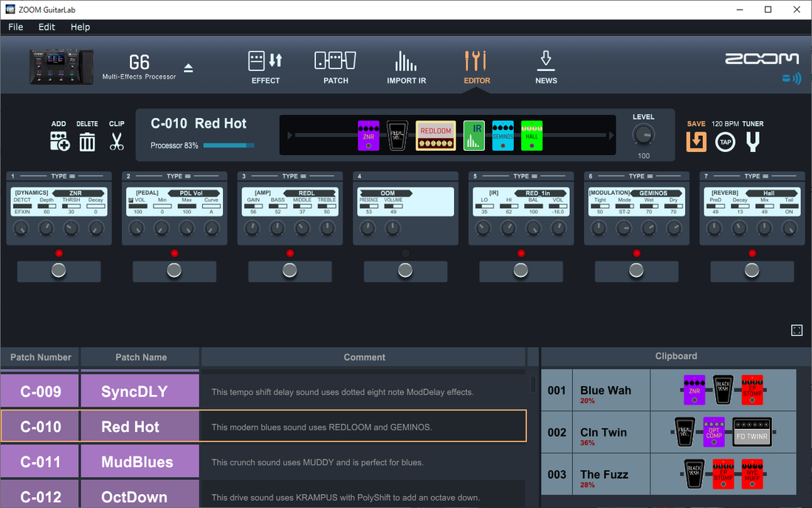Toggle the REDL amp footswitch off
This screenshot has width=812, height=508.
coord(290,270)
